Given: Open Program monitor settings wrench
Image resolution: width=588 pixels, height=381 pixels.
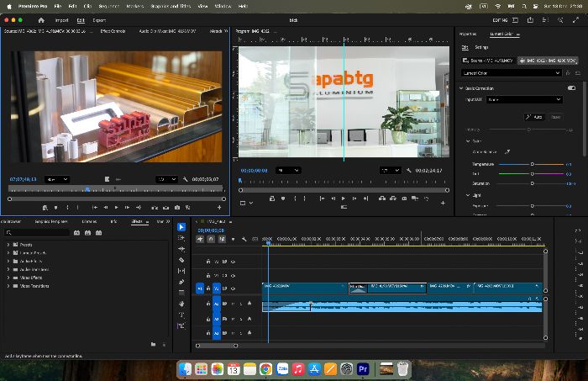Looking at the screenshot, I should (409, 171).
